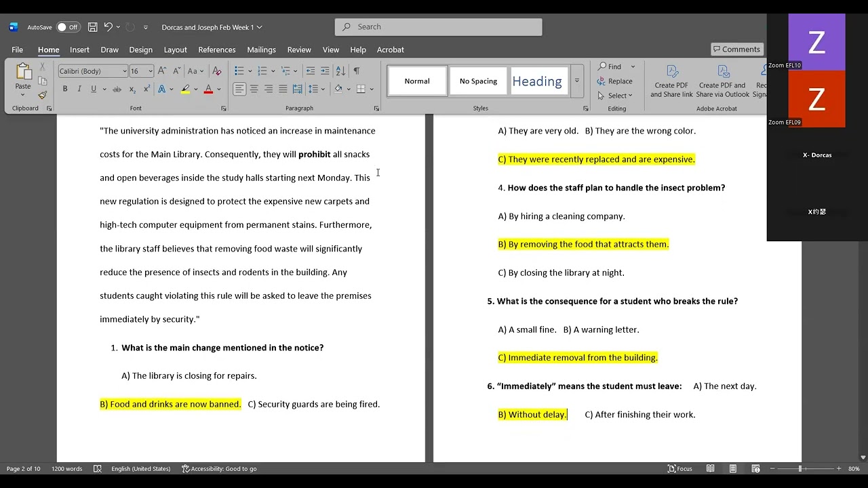Apply yellow text highlight color

coord(185,89)
